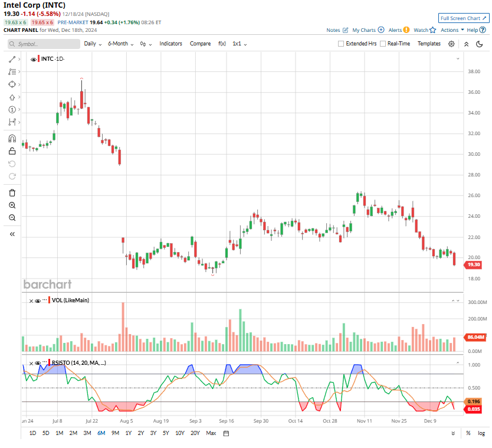The width and height of the screenshot is (492, 448).
Task: Open the Compare menu
Action: coord(200,44)
